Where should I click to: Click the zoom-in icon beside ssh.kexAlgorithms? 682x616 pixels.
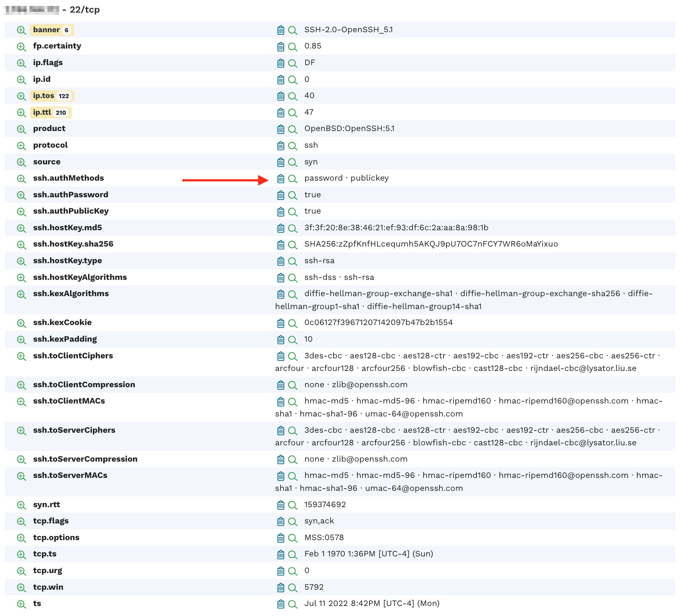(x=21, y=294)
